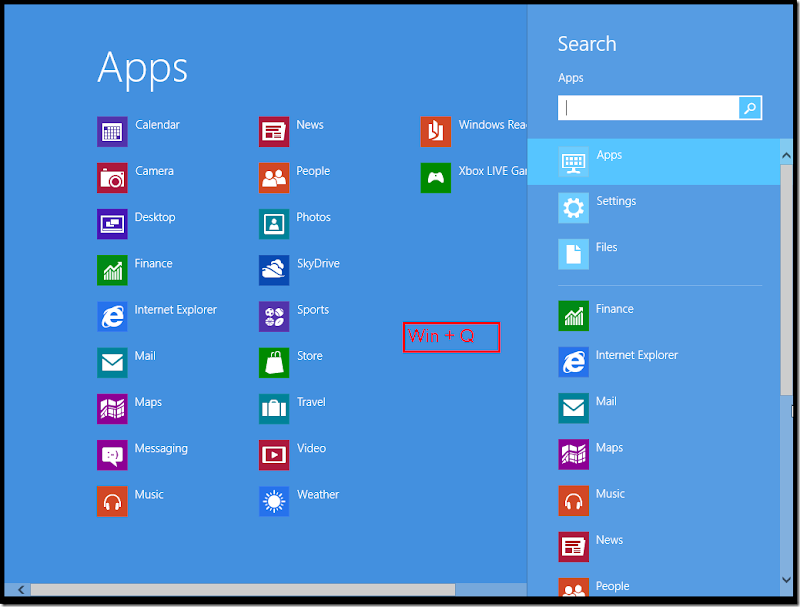Open the Video app icon

[x=274, y=455]
